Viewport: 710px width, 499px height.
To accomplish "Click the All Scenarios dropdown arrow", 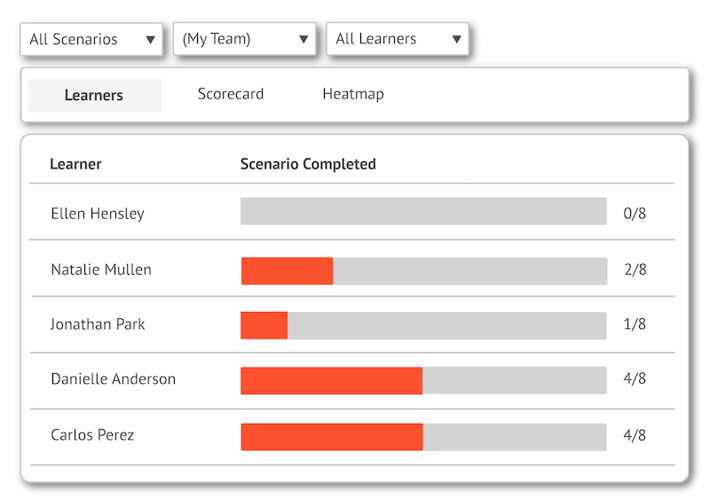I will click(150, 40).
